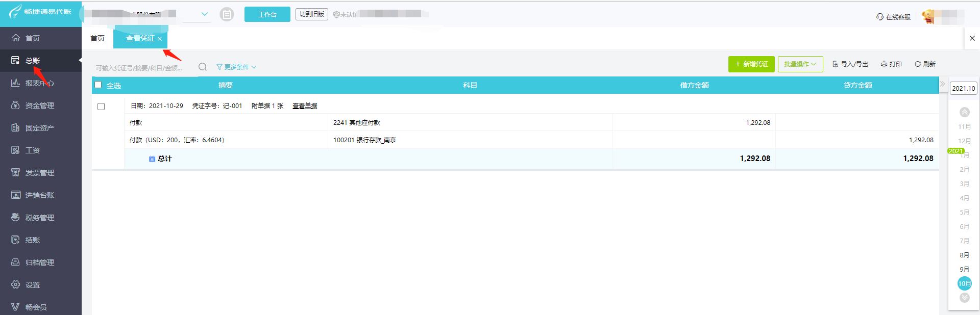The image size is (980, 315).
Task: Click the down arrow in month timeline
Action: click(x=965, y=298)
